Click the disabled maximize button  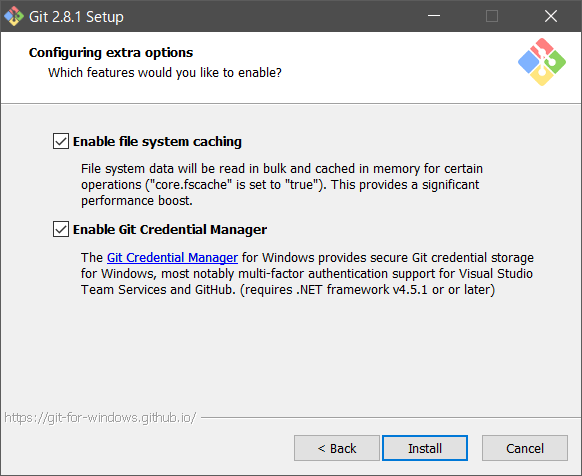[x=492, y=16]
